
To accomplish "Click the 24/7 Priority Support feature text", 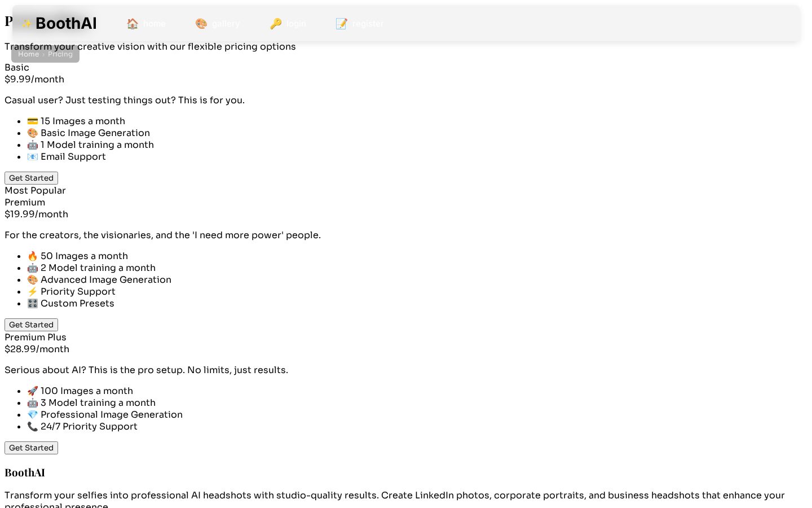I will (x=89, y=426).
